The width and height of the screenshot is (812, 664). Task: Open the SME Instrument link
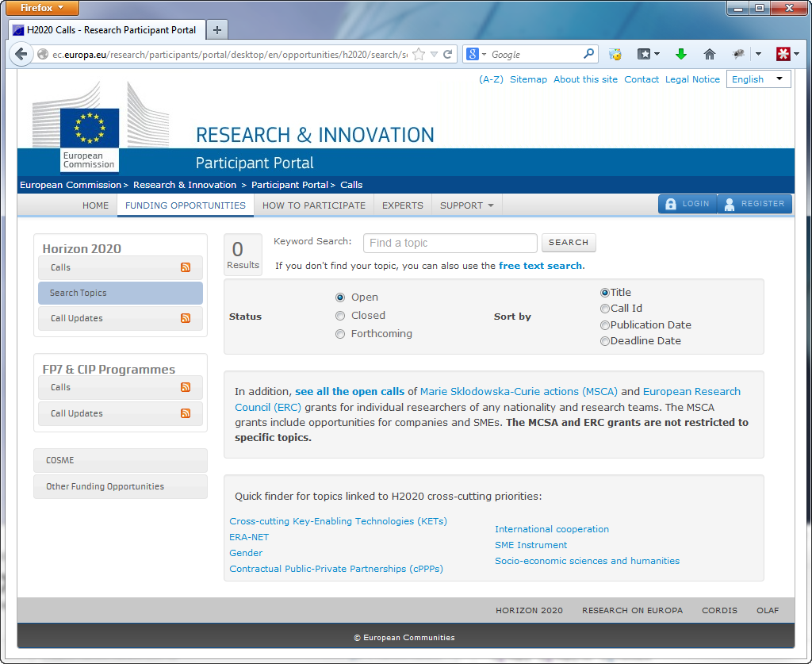coord(530,545)
